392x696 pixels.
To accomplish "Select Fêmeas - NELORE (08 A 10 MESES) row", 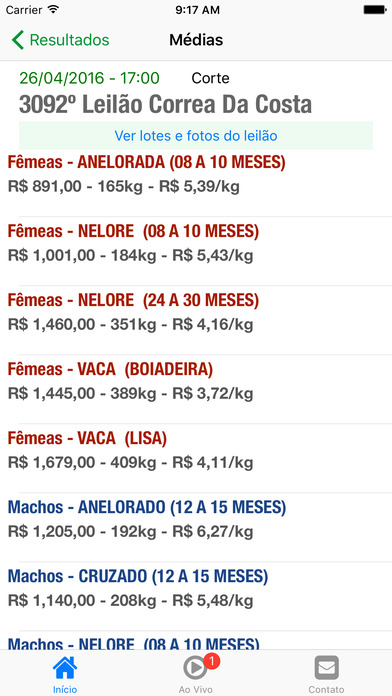I will tap(196, 251).
